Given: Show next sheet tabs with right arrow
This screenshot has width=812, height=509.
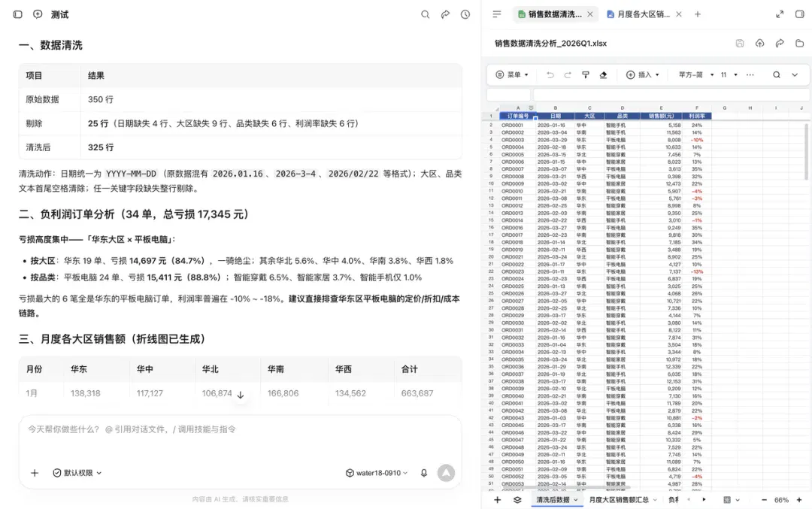Looking at the screenshot, I should pos(704,500).
